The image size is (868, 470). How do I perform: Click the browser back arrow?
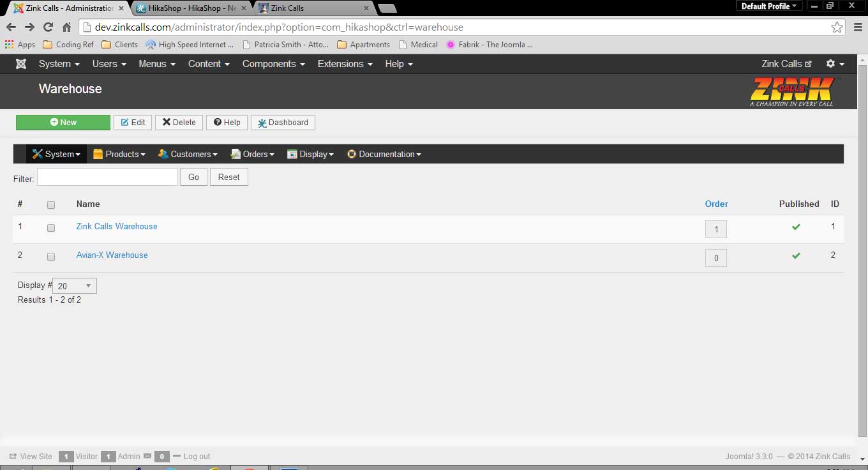point(11,27)
